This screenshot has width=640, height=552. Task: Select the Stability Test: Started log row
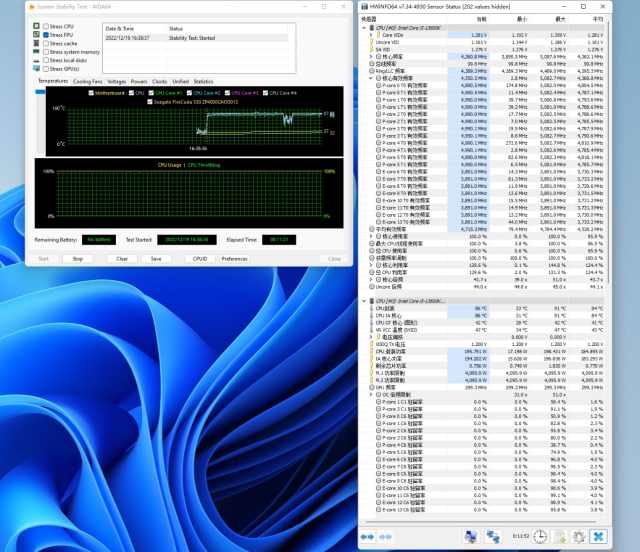coord(196,38)
